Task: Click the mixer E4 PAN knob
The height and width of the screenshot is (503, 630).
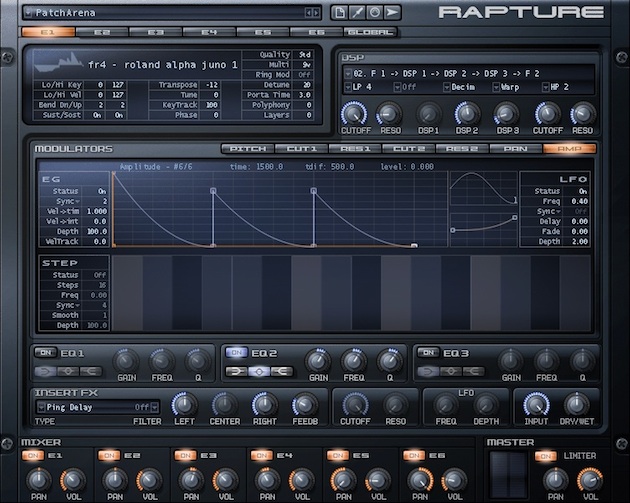Action: pyautogui.click(x=267, y=480)
